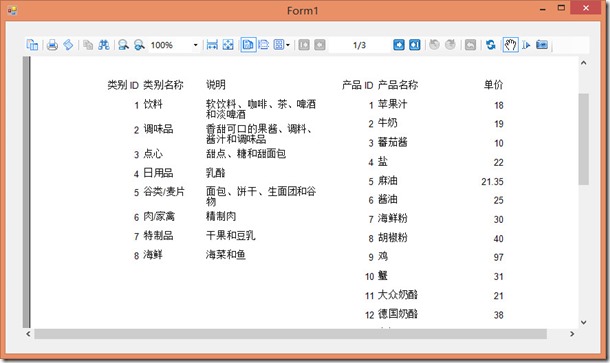Click the blue diamond galley mode icon

pyautogui.click(x=68, y=45)
